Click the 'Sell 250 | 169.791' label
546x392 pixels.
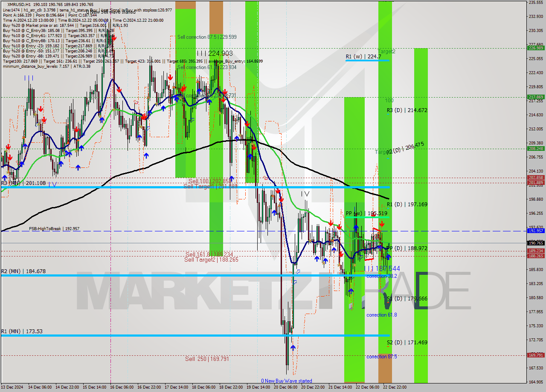pyautogui.click(x=207, y=359)
